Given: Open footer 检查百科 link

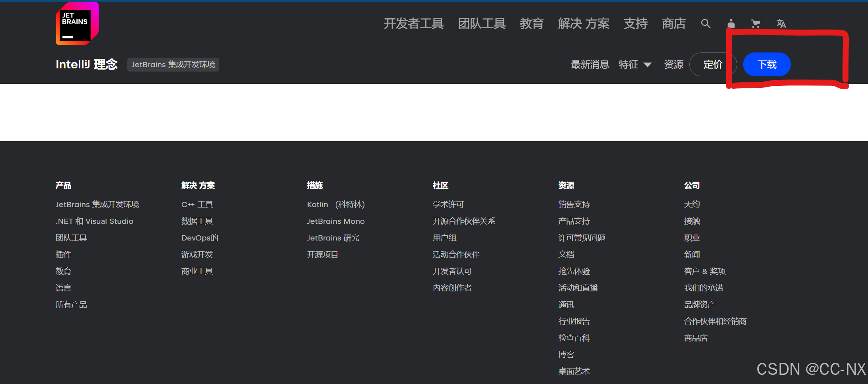Looking at the screenshot, I should click(x=574, y=338).
